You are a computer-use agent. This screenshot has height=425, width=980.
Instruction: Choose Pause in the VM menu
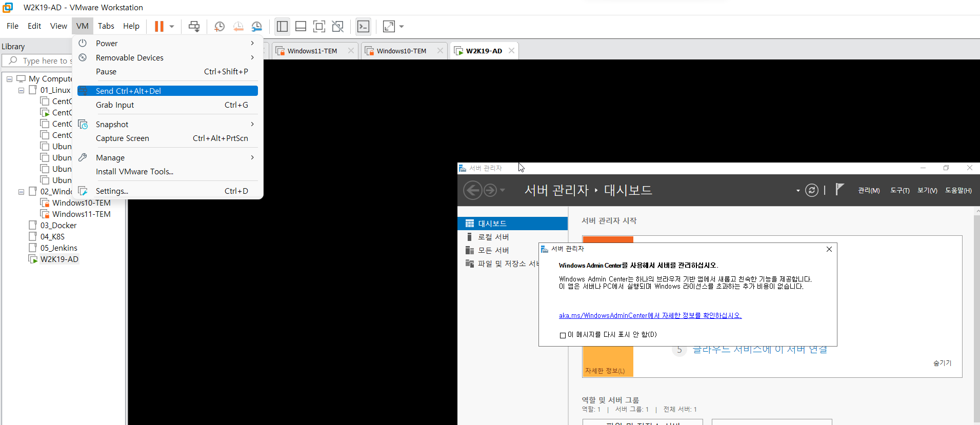click(x=168, y=72)
